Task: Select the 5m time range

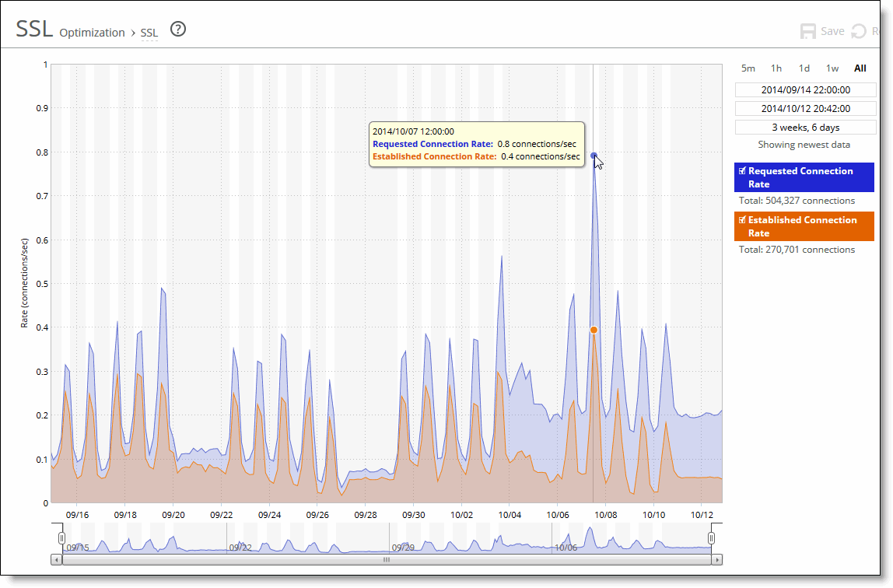Action: (748, 68)
